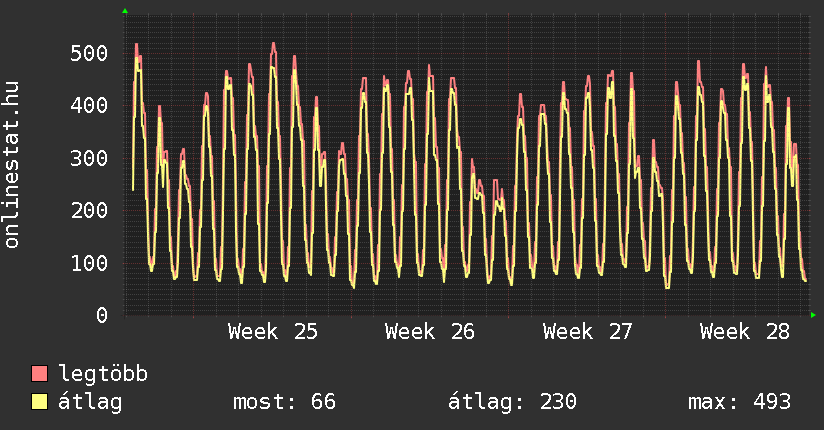Click the 300 y-axis value

coord(89,158)
